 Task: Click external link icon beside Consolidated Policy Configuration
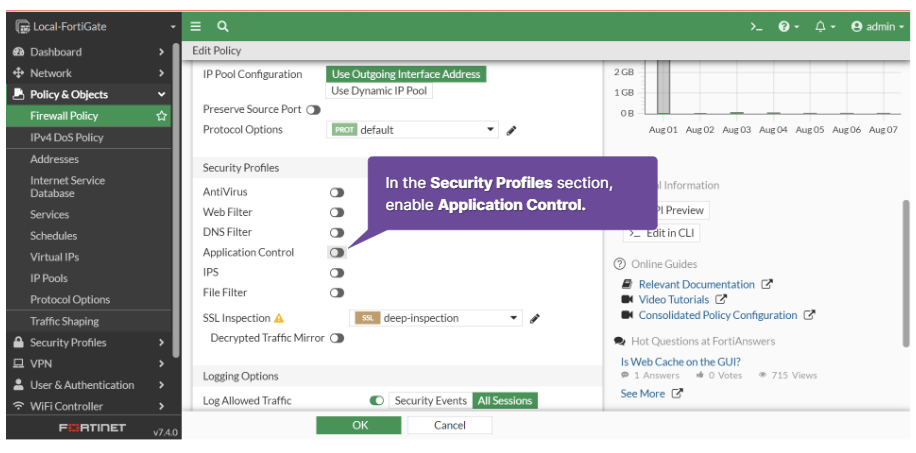[809, 315]
